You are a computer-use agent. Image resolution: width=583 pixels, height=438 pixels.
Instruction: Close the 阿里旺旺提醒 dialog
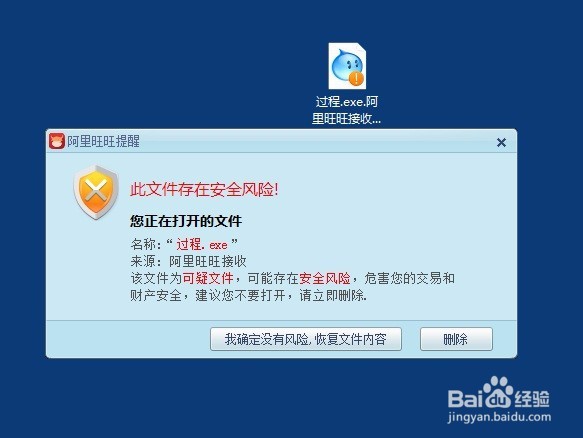[x=501, y=142]
